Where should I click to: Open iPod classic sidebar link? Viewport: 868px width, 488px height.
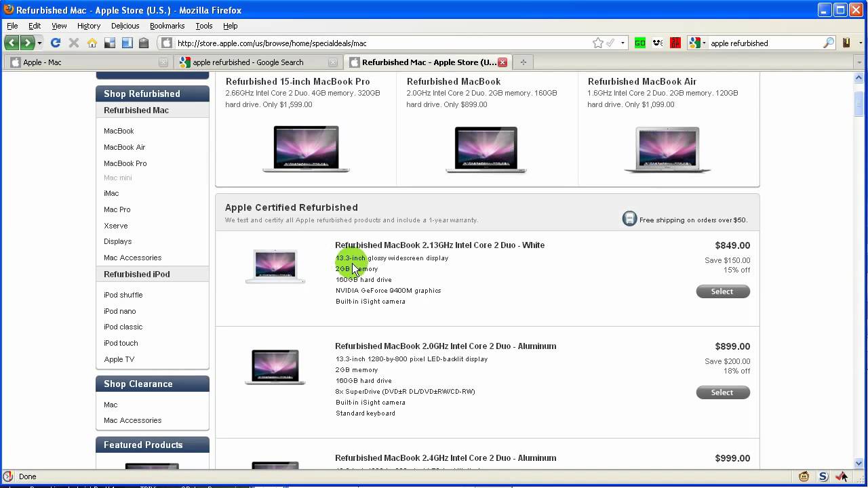coord(123,327)
